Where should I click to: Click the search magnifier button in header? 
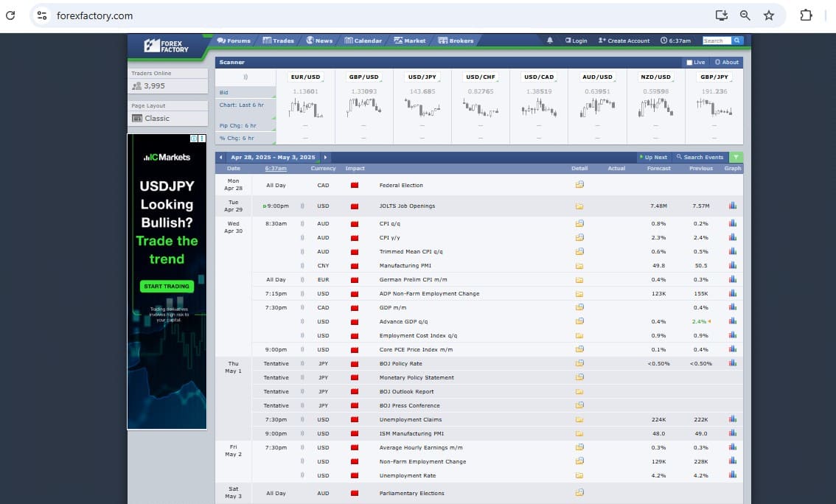coord(736,41)
